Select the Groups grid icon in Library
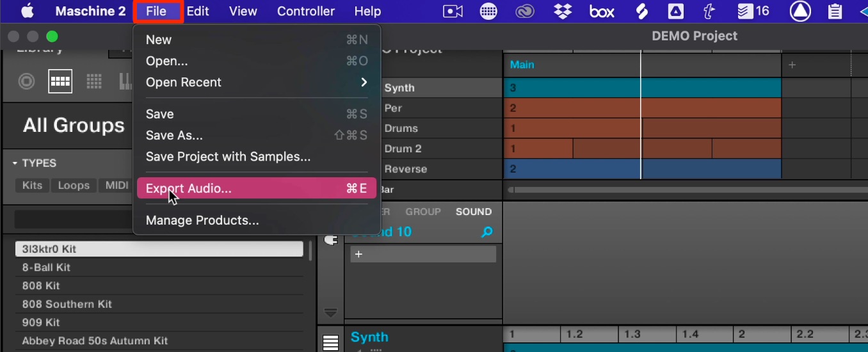The height and width of the screenshot is (352, 868). (60, 81)
